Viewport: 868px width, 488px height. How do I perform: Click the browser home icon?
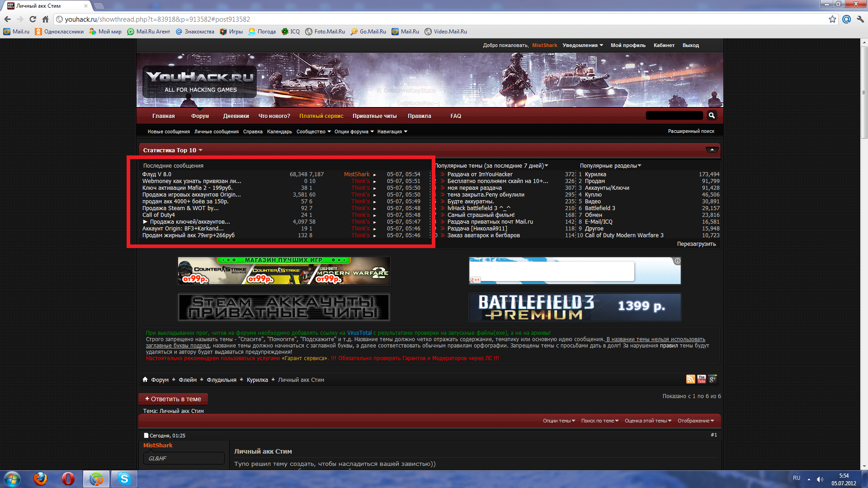click(45, 19)
